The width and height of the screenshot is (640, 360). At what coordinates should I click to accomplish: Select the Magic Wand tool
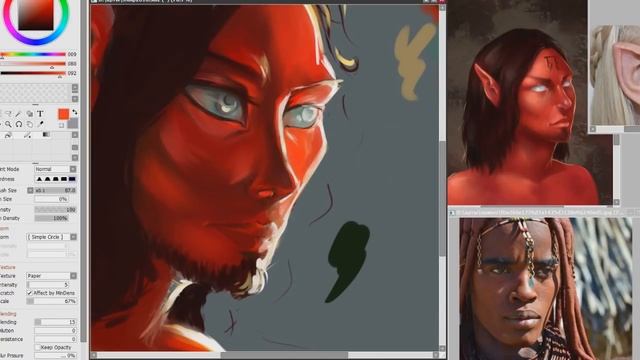click(x=19, y=114)
